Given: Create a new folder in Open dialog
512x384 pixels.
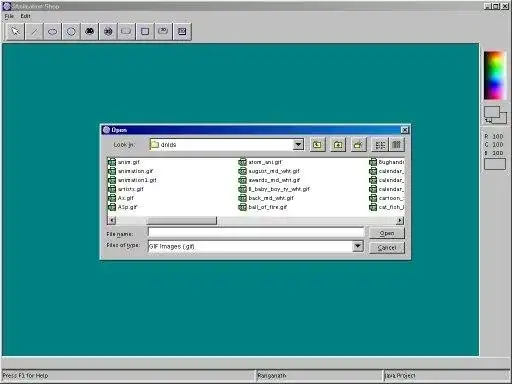Looking at the screenshot, I should 358,145.
